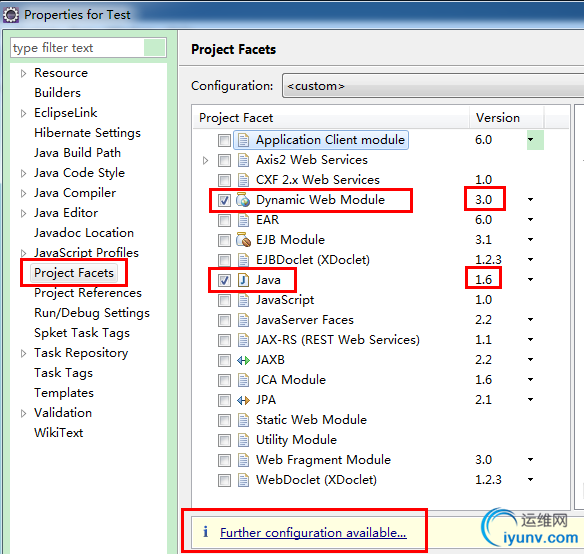Click the JavaServer Faces facet icon
Screen dimensions: 584x554
(x=243, y=320)
